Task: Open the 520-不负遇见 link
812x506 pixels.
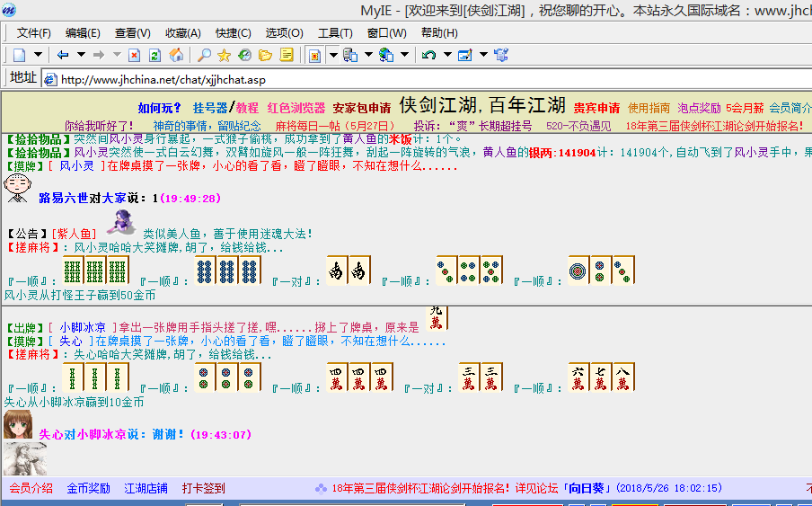Action: [578, 126]
